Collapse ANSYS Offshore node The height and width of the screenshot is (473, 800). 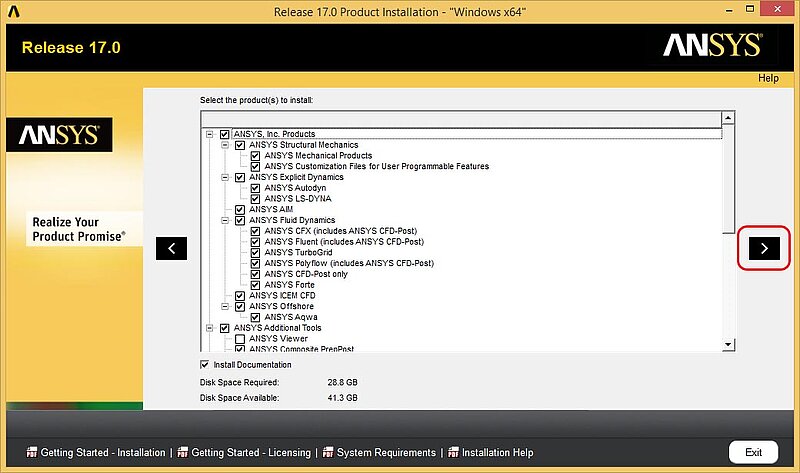point(224,306)
